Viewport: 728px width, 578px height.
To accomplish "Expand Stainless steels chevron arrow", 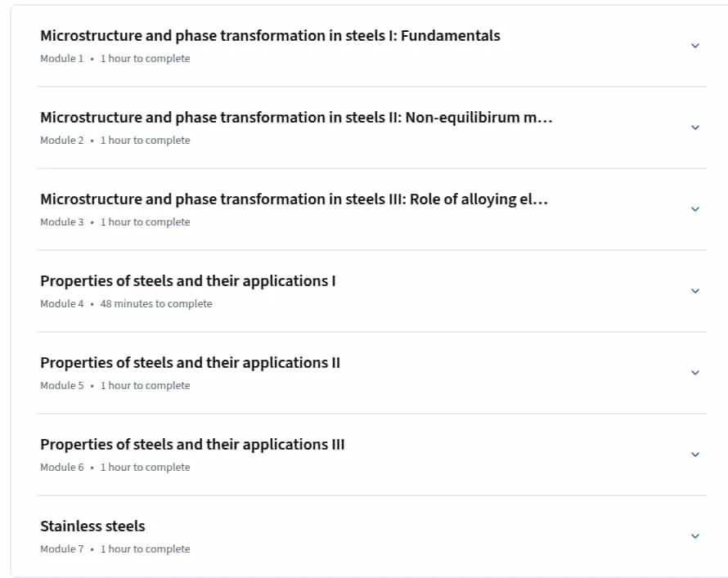I will click(695, 535).
